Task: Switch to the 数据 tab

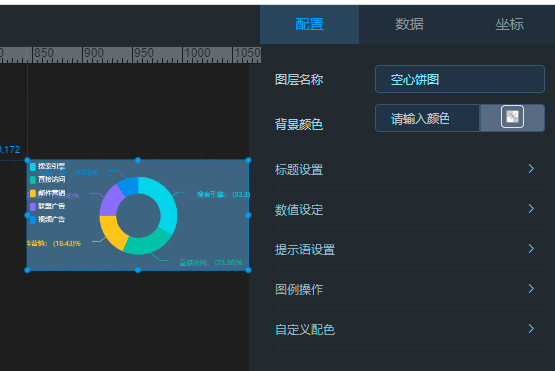Action: [409, 24]
